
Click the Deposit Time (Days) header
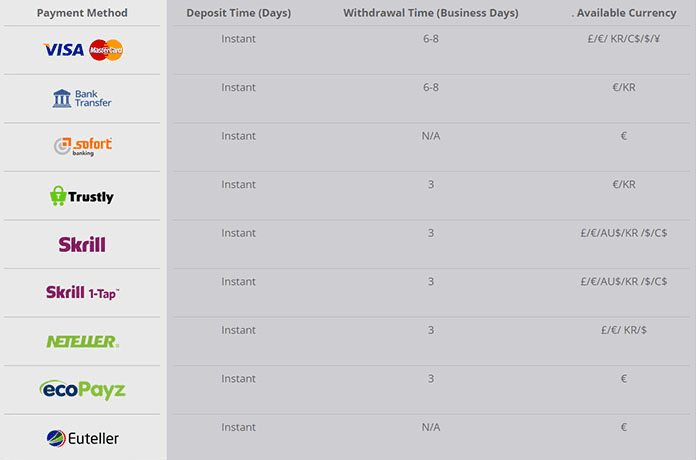pos(239,13)
